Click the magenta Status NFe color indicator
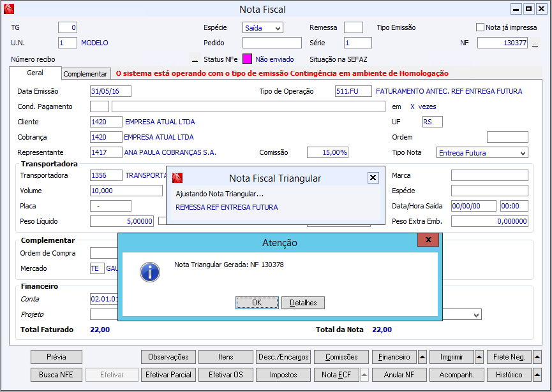 [x=247, y=59]
